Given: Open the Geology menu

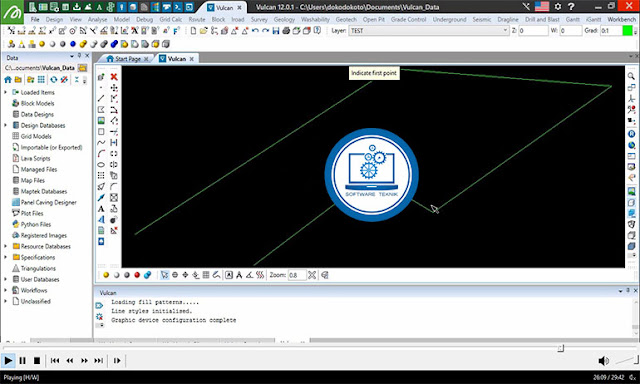Looking at the screenshot, I should coord(284,19).
